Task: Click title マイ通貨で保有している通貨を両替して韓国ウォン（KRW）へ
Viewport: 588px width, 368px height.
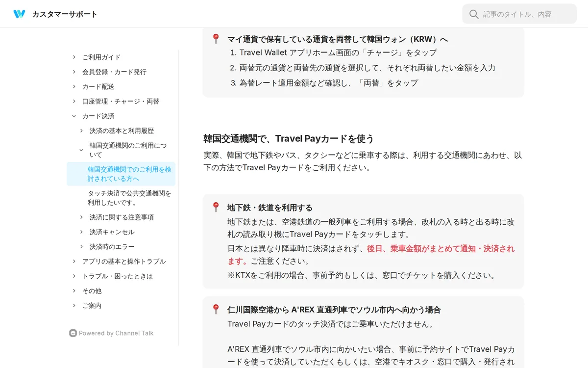Action: pyautogui.click(x=338, y=39)
